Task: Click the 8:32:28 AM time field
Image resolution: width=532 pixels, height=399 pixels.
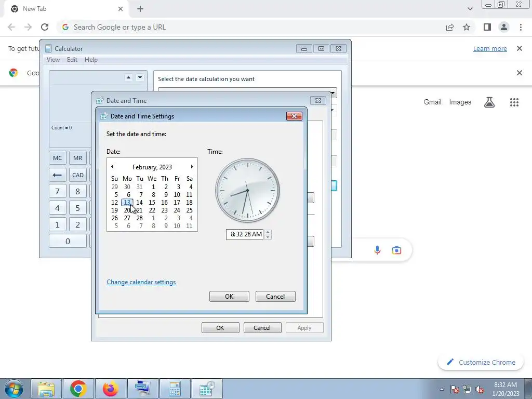Action: coord(245,234)
